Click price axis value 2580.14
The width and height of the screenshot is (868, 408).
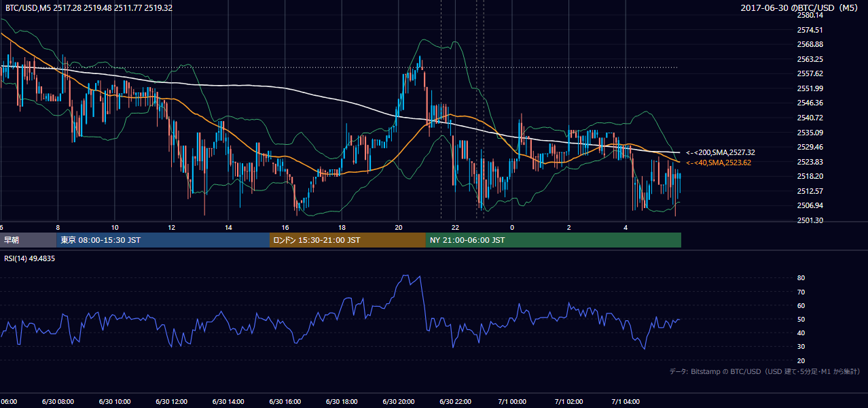810,15
